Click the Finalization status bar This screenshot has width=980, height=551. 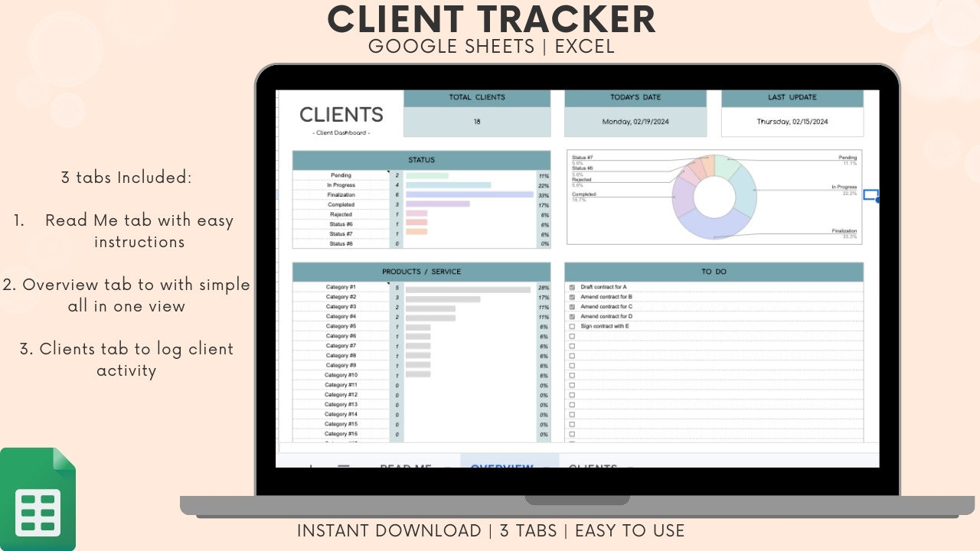coord(469,194)
